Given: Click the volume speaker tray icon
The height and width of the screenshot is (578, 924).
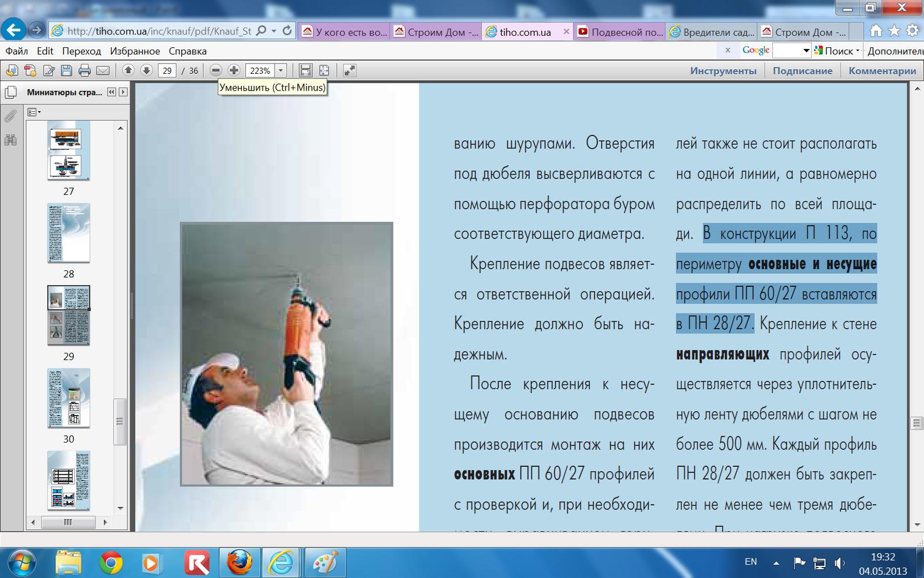Looking at the screenshot, I should (839, 563).
